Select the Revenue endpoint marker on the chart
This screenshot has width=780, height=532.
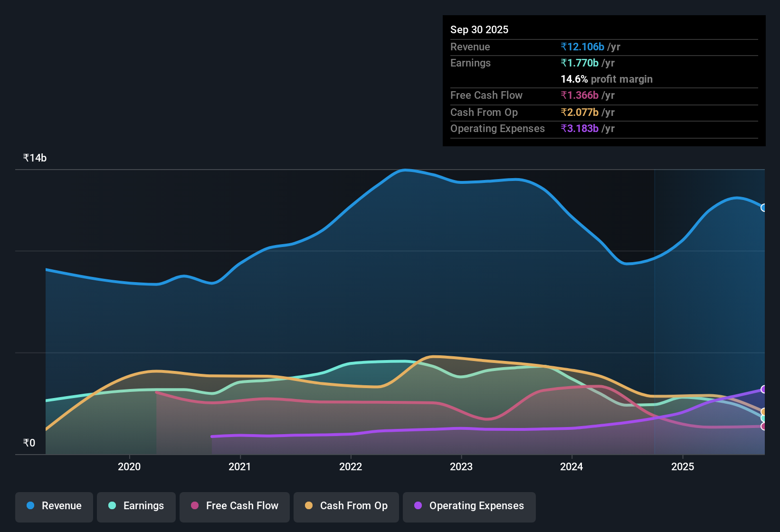[x=763, y=208]
